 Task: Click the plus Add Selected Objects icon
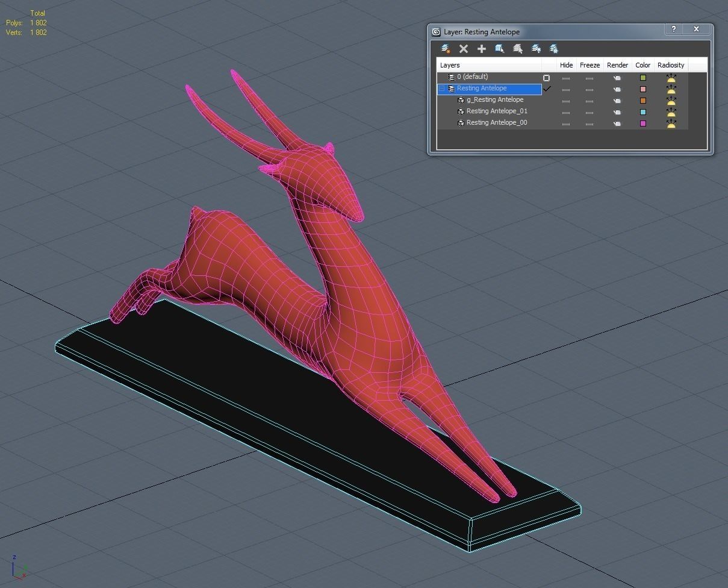[482, 49]
